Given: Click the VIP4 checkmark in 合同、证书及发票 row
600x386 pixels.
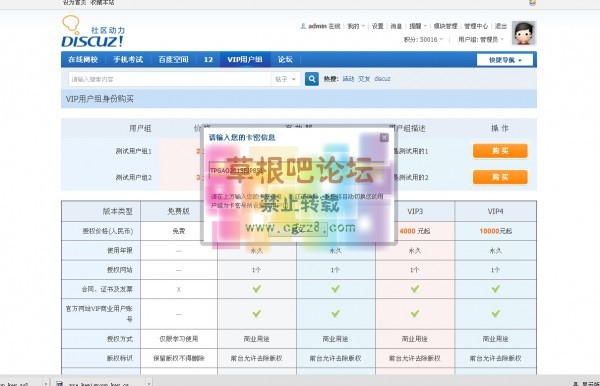Looking at the screenshot, I should click(x=496, y=289).
